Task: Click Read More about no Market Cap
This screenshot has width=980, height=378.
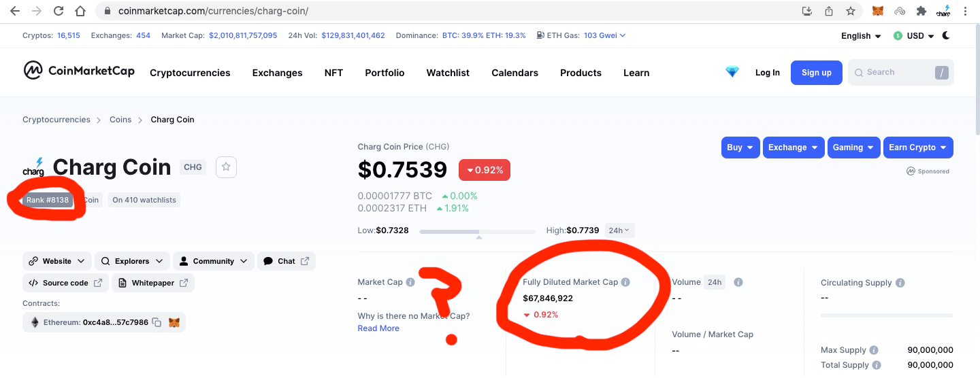Action: click(378, 328)
